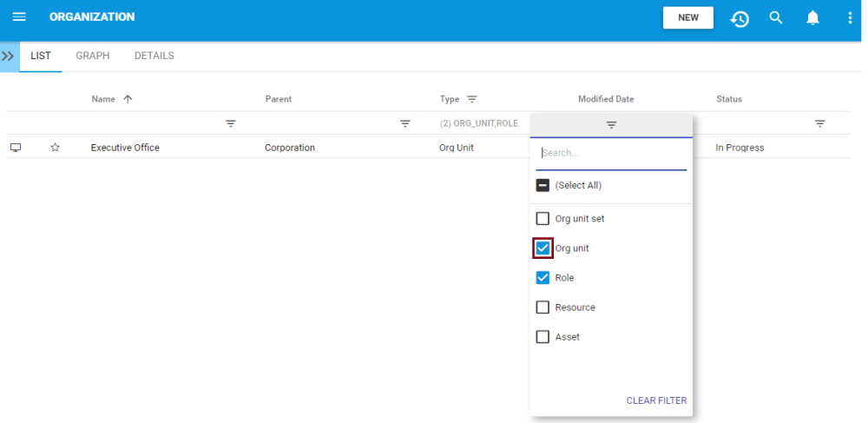Open the Parent column filter
868x423 pixels.
[404, 123]
